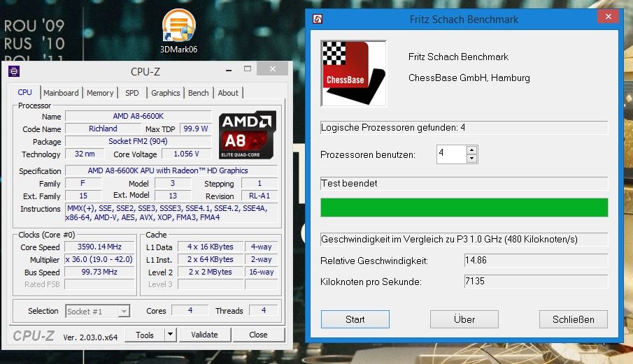
Task: Click the Ext. Model 13 value
Action: [173, 196]
